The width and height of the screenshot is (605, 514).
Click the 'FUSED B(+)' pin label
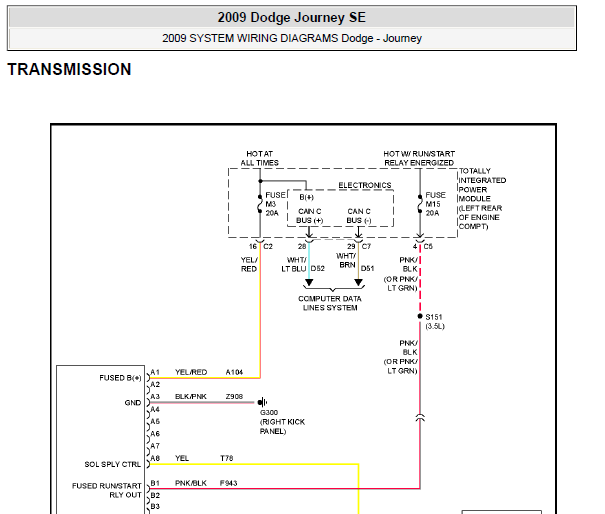click(120, 378)
